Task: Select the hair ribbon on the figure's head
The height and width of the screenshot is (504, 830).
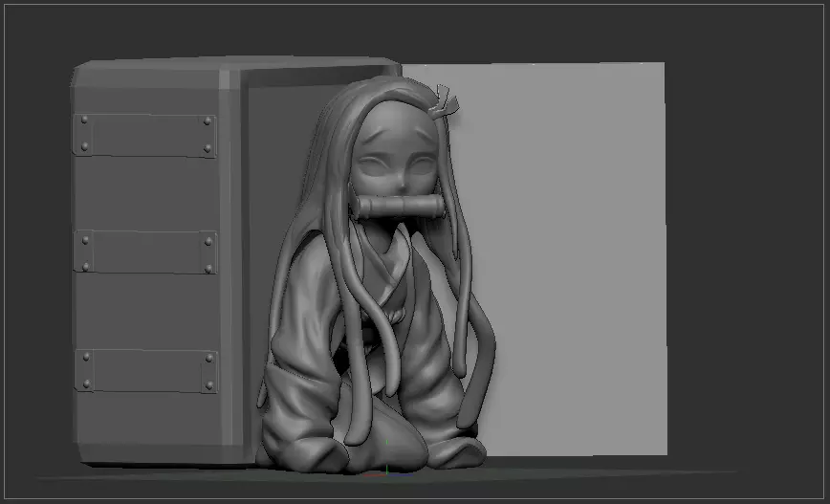Action: point(443,102)
